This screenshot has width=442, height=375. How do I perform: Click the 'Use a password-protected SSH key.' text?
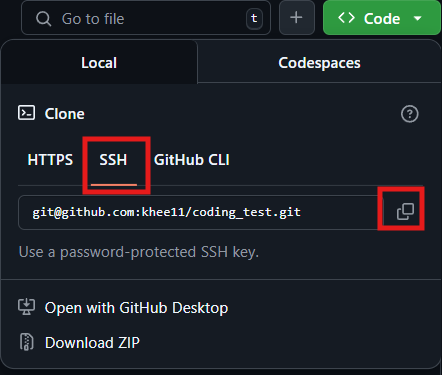click(x=139, y=252)
